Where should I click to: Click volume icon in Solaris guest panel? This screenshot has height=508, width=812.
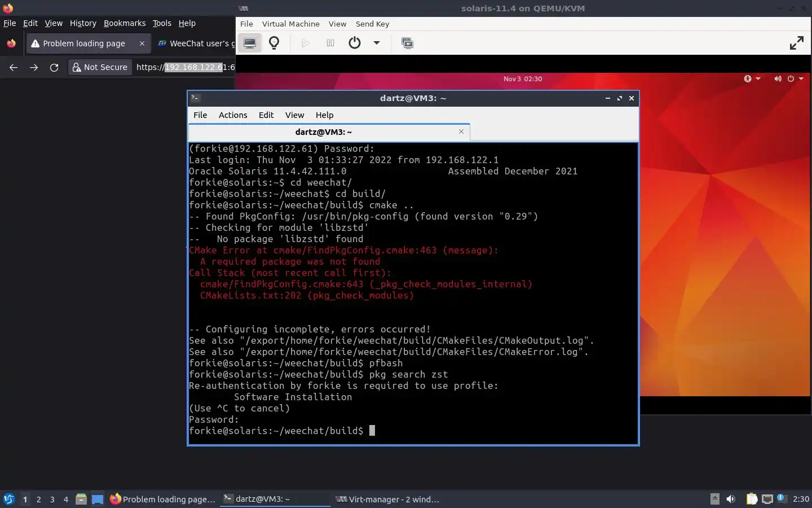tap(778, 78)
